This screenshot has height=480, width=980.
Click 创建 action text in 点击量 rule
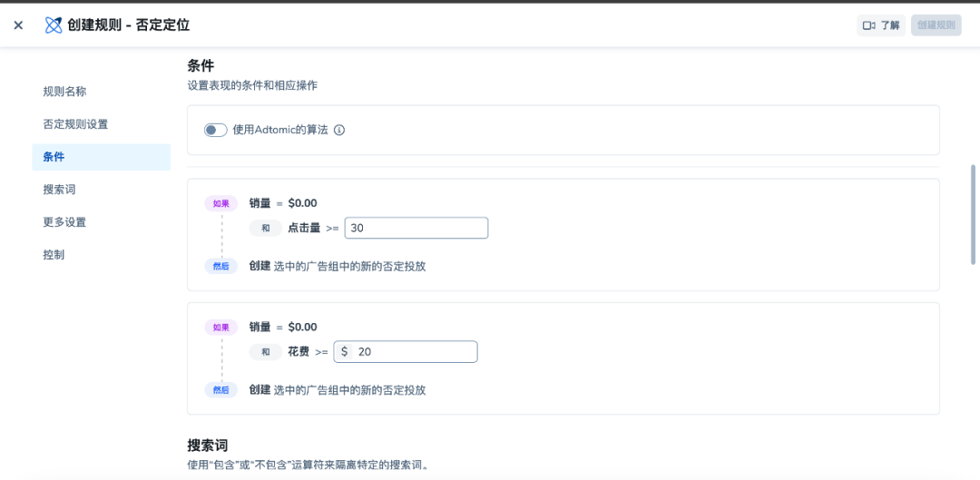coord(260,266)
